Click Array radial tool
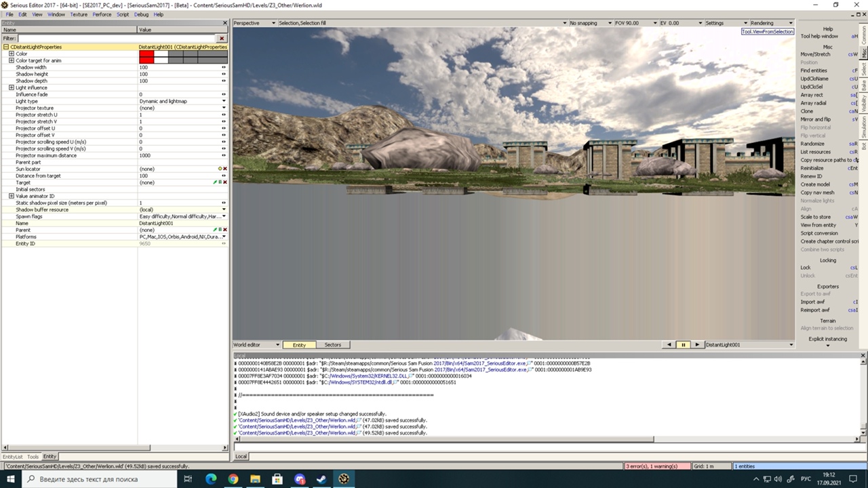Viewport: 868px width, 488px height. pyautogui.click(x=813, y=103)
